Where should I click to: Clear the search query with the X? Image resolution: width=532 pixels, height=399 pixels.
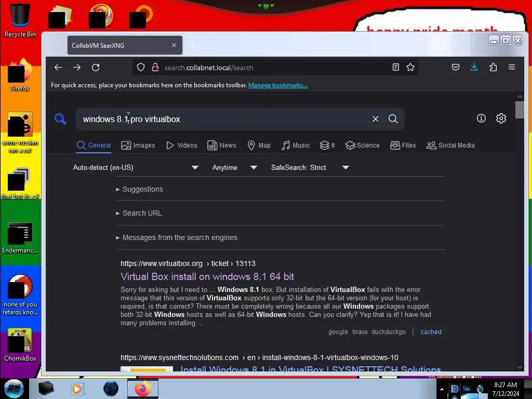point(375,119)
